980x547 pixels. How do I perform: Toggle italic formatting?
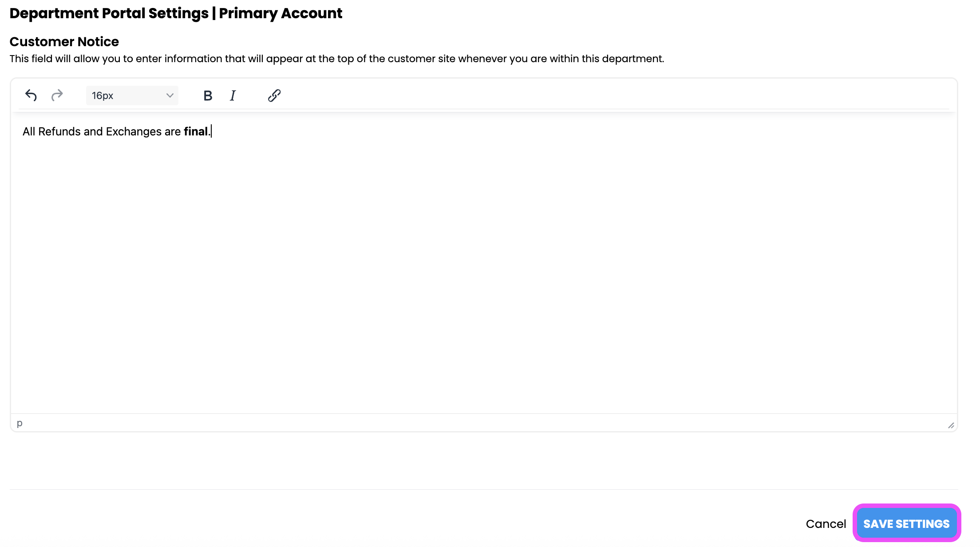(x=233, y=95)
